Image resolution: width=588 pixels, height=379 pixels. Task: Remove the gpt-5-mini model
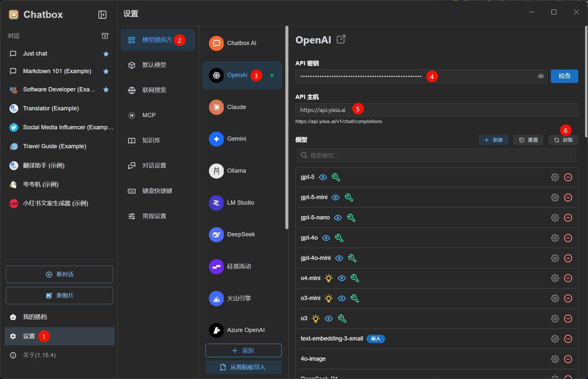[568, 197]
